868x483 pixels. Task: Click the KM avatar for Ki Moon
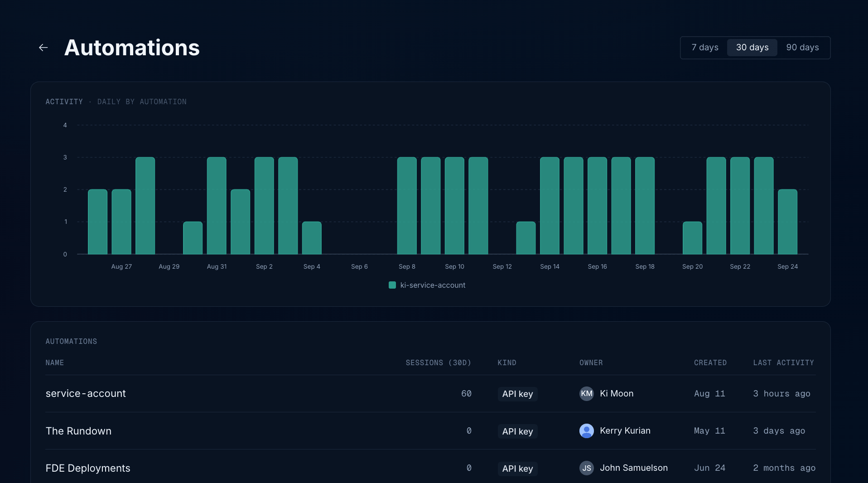click(586, 394)
